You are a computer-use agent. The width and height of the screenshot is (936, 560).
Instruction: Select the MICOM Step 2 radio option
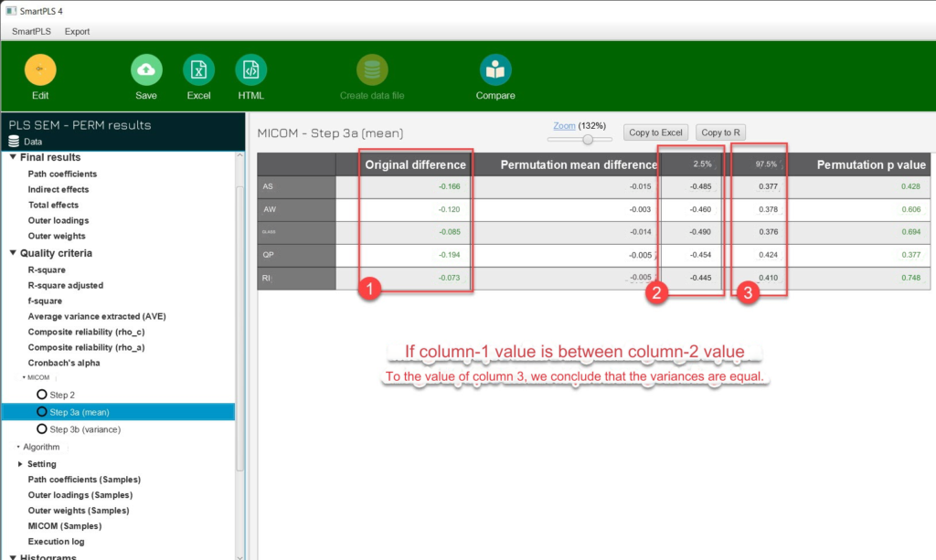tap(41, 395)
